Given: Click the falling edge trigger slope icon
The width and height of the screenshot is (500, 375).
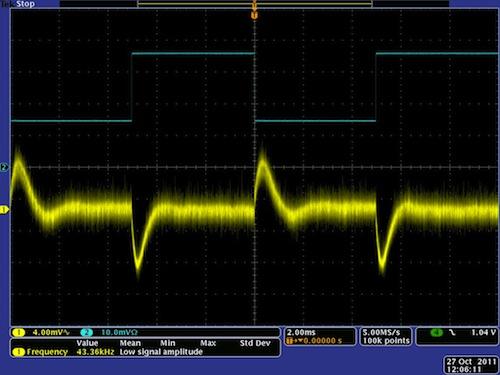Looking at the screenshot, I should point(452,332).
